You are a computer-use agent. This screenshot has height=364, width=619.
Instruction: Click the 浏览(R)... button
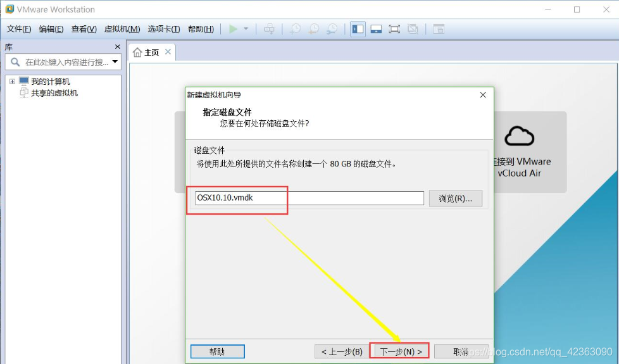point(456,198)
